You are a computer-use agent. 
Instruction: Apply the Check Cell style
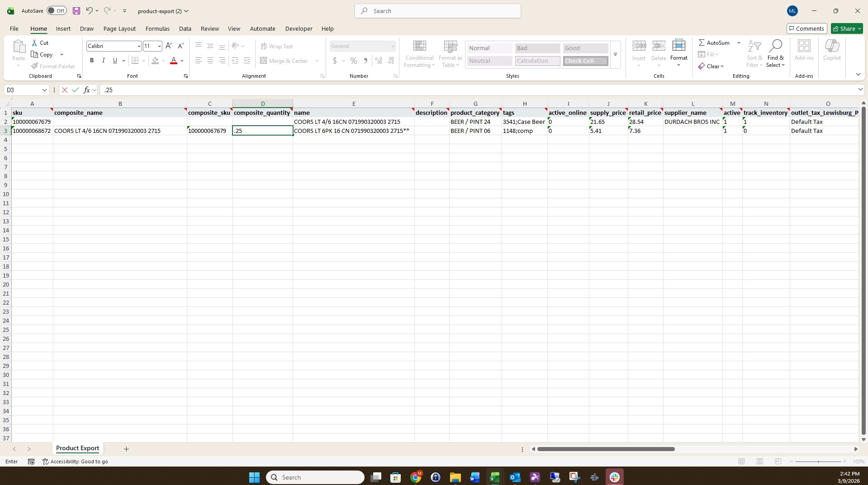pos(585,61)
